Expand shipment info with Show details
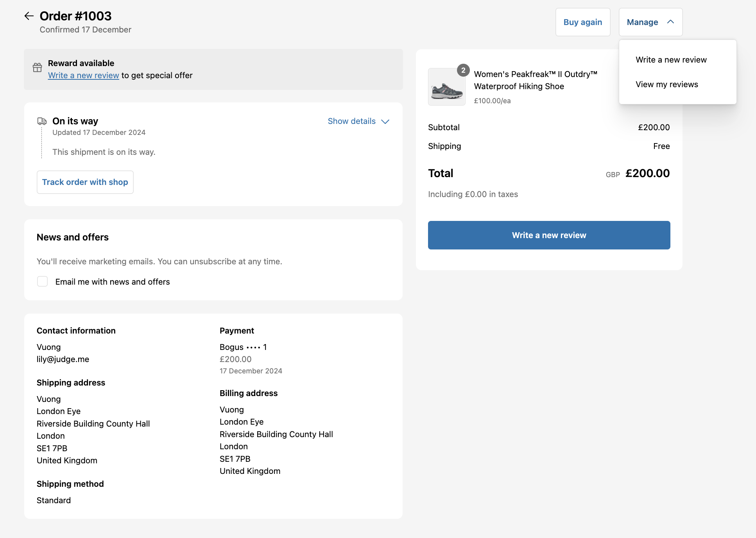756x538 pixels. pyautogui.click(x=351, y=121)
